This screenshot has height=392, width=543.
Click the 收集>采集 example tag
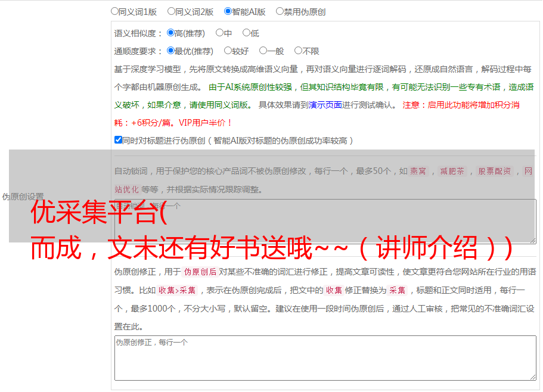[x=177, y=290]
